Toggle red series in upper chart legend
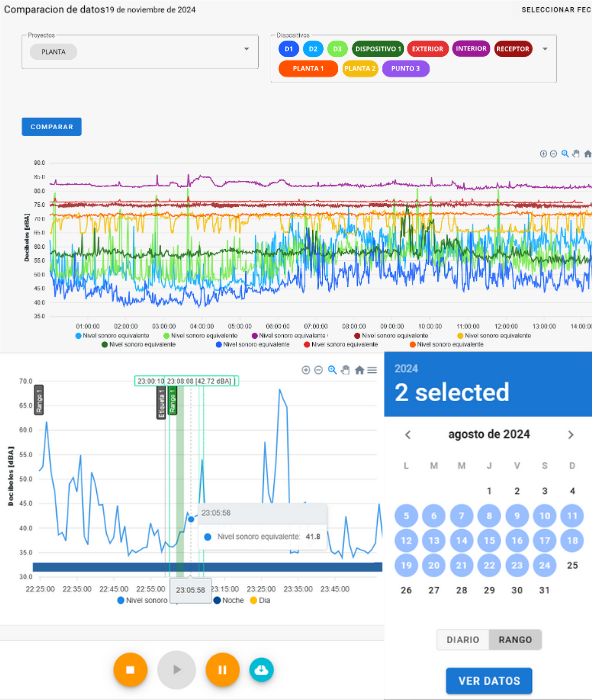This screenshot has width=592, height=700. pos(341,345)
